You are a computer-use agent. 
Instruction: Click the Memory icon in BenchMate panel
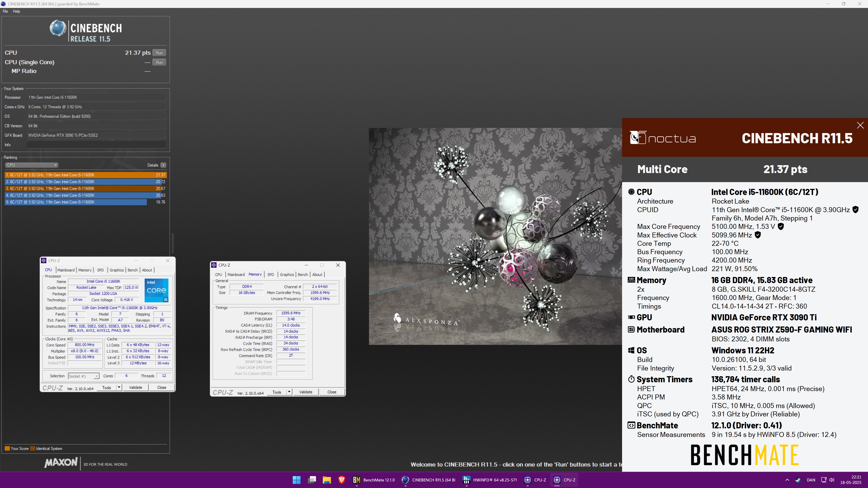631,280
